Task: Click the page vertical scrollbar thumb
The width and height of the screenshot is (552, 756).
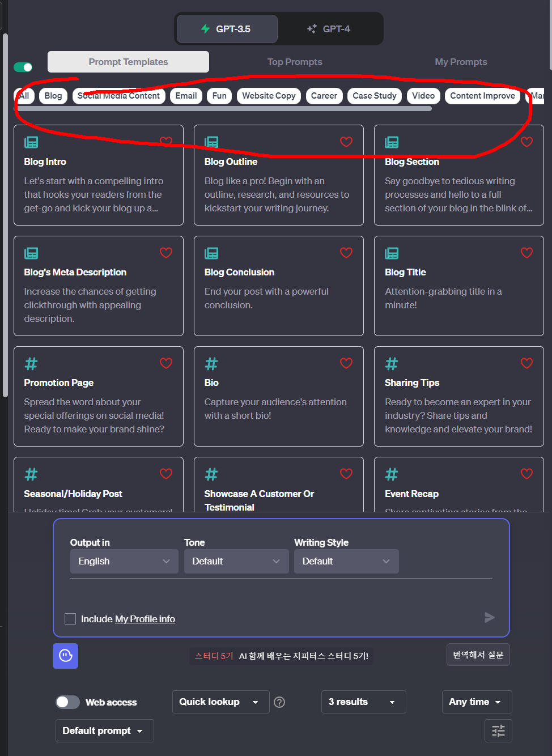Action: pos(5,215)
